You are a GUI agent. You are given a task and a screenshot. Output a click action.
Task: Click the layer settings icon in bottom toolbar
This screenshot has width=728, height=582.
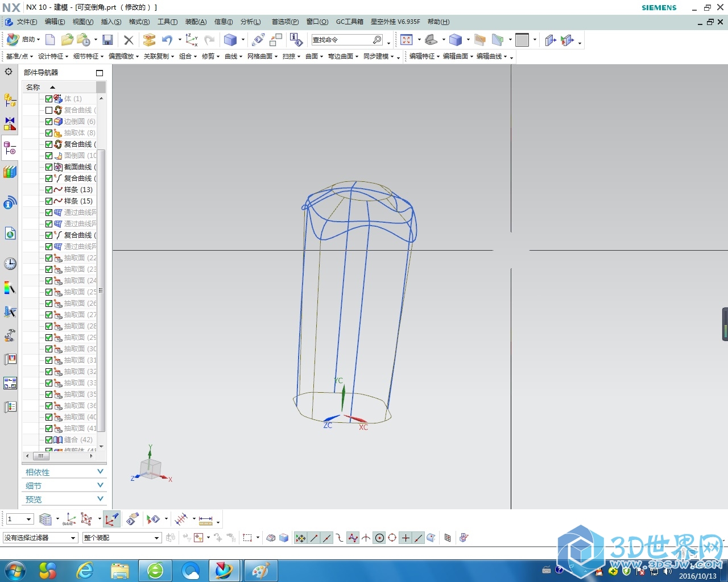pyautogui.click(x=45, y=519)
